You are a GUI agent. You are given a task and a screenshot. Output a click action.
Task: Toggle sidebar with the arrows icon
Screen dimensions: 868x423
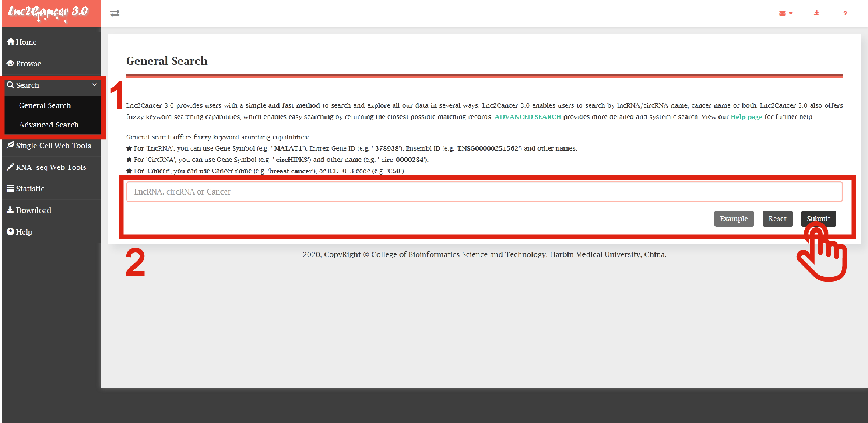[x=115, y=13]
